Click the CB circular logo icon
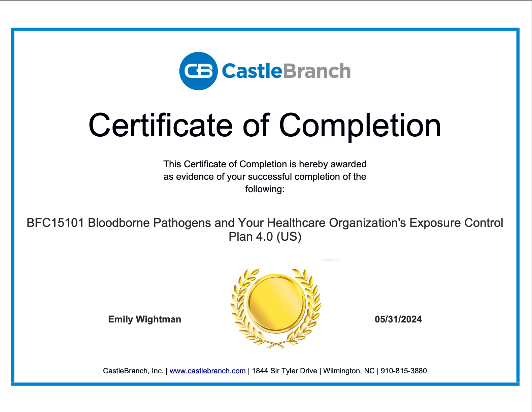Image resolution: width=532 pixels, height=412 pixels. [x=198, y=71]
